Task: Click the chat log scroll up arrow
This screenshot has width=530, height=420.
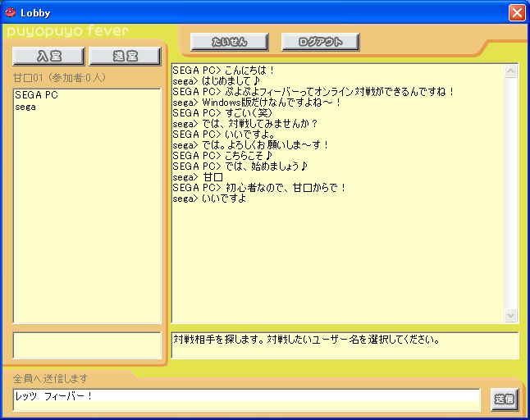Action: coord(511,71)
